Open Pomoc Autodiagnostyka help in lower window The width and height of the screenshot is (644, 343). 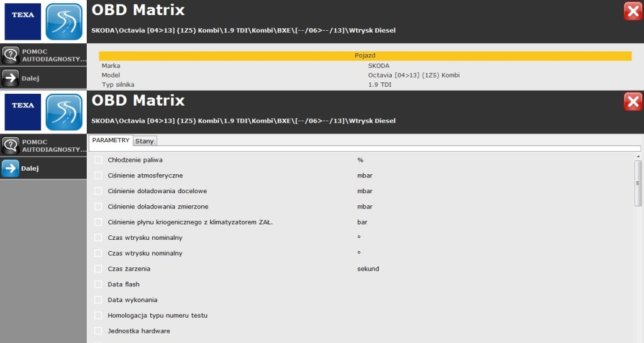43,145
